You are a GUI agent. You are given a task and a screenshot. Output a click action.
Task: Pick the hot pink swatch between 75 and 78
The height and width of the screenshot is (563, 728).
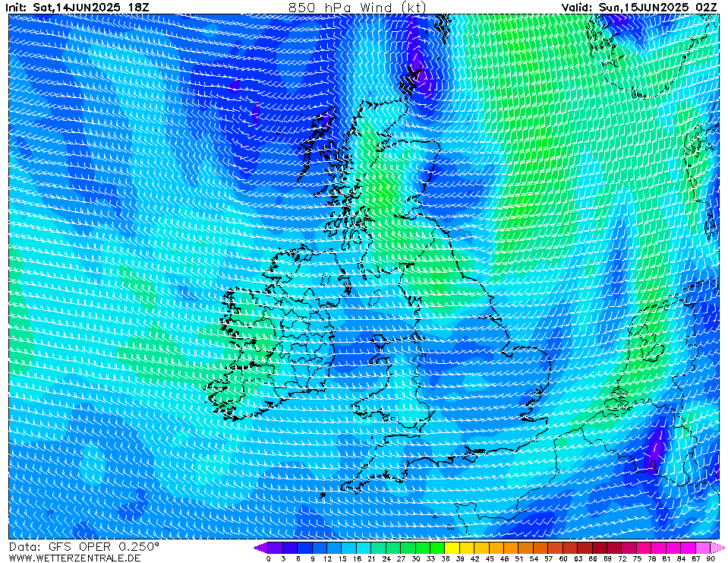644,548
